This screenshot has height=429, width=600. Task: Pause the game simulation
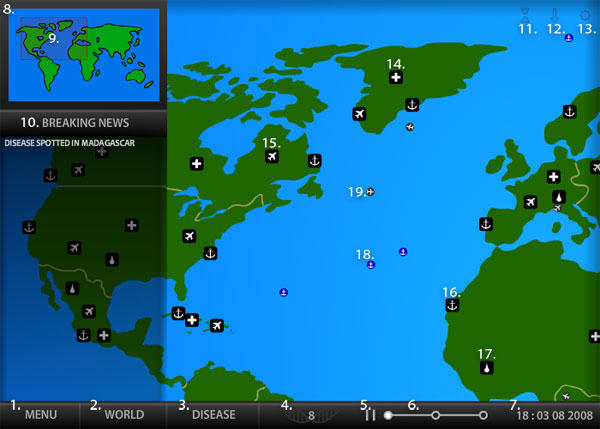point(370,415)
